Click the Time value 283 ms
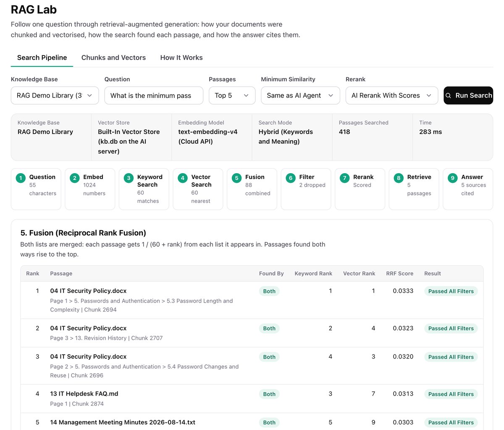 tap(430, 132)
